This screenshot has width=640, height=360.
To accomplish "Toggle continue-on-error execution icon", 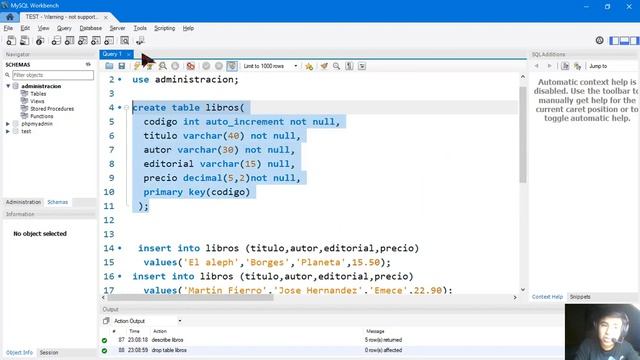I will click(190, 66).
